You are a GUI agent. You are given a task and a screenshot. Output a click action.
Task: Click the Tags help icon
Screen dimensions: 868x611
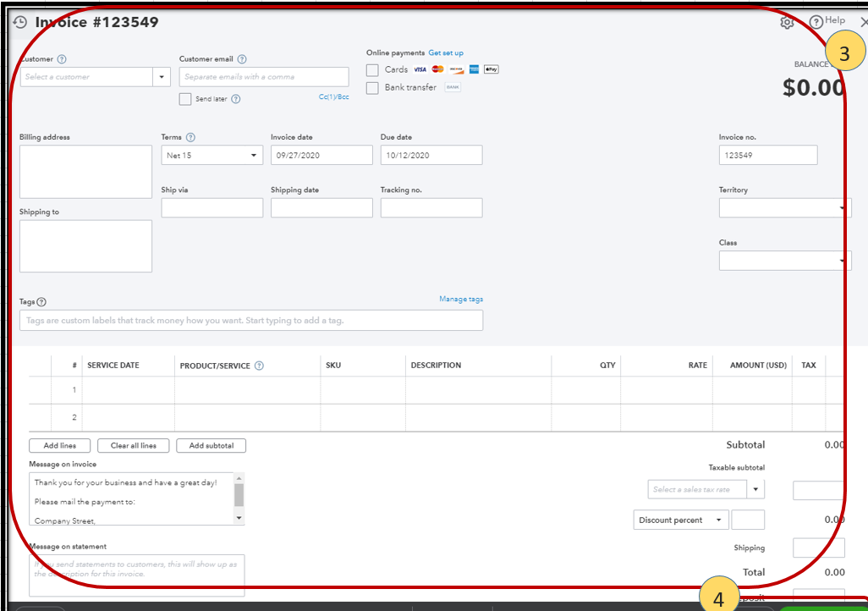41,302
